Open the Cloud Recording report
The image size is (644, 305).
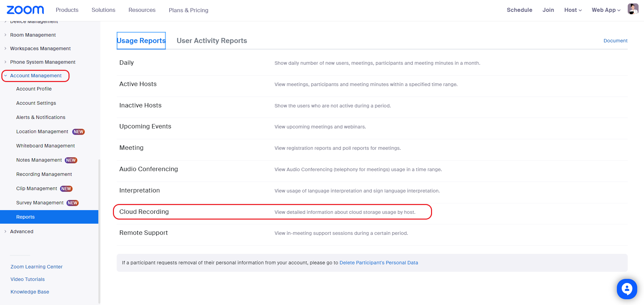pyautogui.click(x=144, y=212)
